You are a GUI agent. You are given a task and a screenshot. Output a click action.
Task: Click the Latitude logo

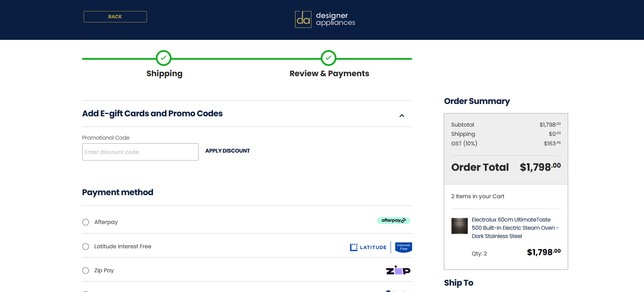(x=368, y=247)
